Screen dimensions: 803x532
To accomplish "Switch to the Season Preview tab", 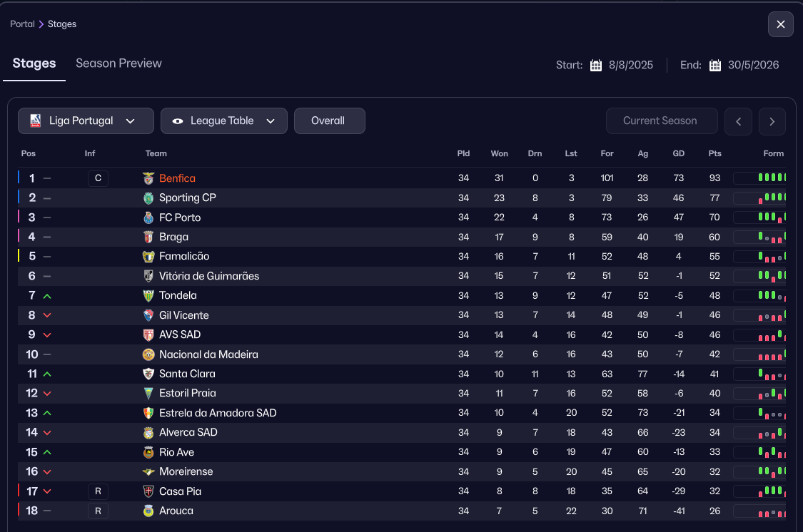I will [x=118, y=63].
